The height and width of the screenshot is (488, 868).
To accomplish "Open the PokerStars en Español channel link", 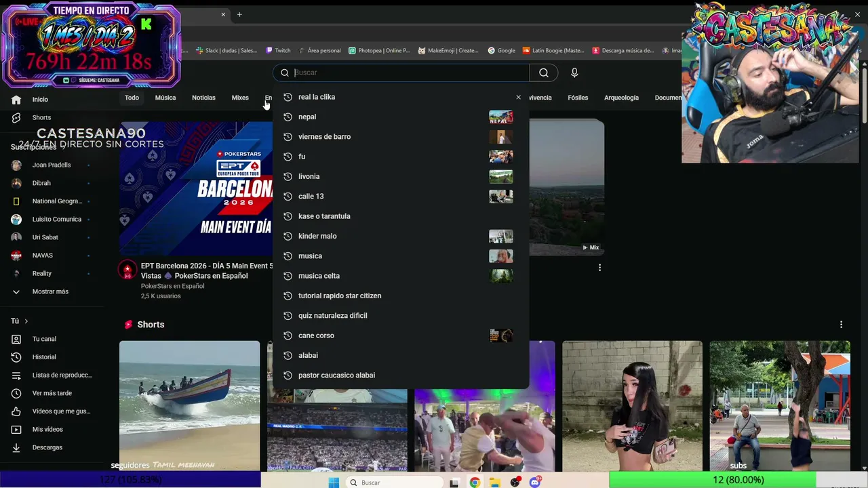I will pyautogui.click(x=172, y=286).
